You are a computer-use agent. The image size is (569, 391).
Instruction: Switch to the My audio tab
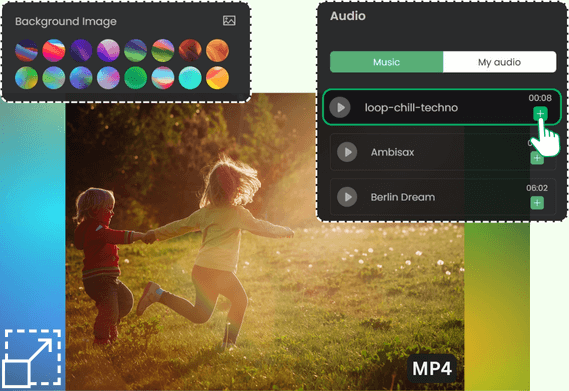click(499, 62)
